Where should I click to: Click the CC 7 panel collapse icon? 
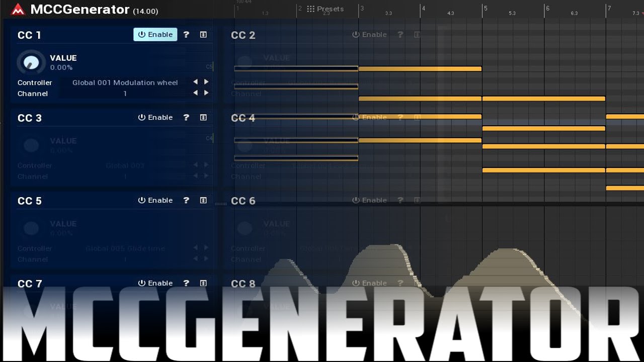(203, 283)
